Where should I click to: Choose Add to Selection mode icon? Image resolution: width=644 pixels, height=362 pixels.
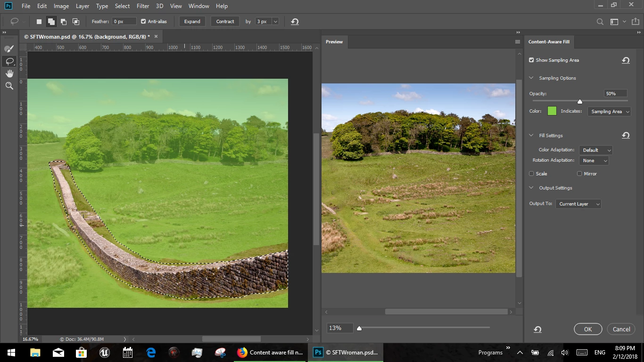(x=51, y=22)
